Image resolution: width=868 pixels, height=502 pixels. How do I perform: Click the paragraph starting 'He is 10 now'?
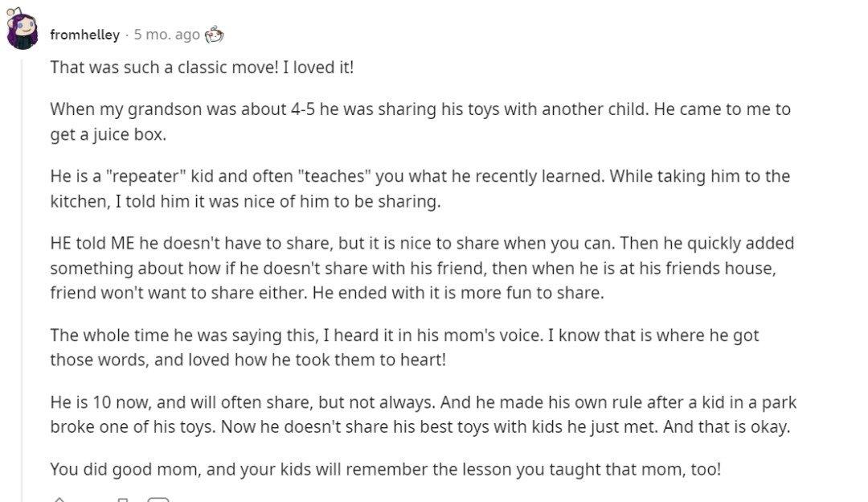(x=423, y=414)
